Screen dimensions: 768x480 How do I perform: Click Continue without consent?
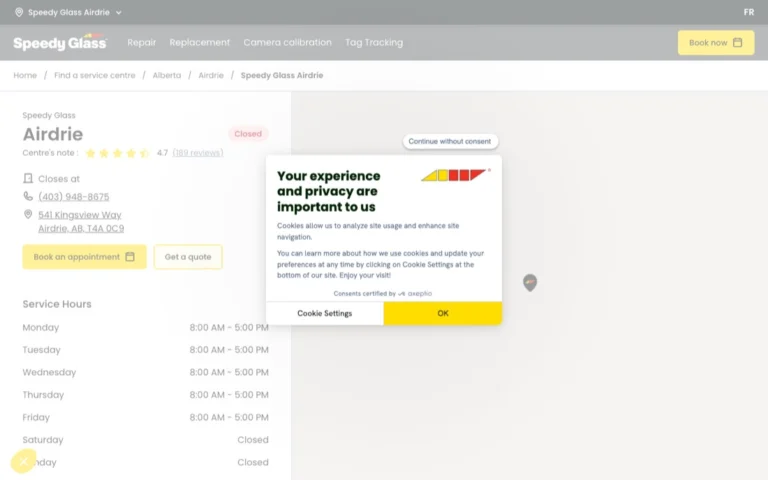tap(450, 142)
